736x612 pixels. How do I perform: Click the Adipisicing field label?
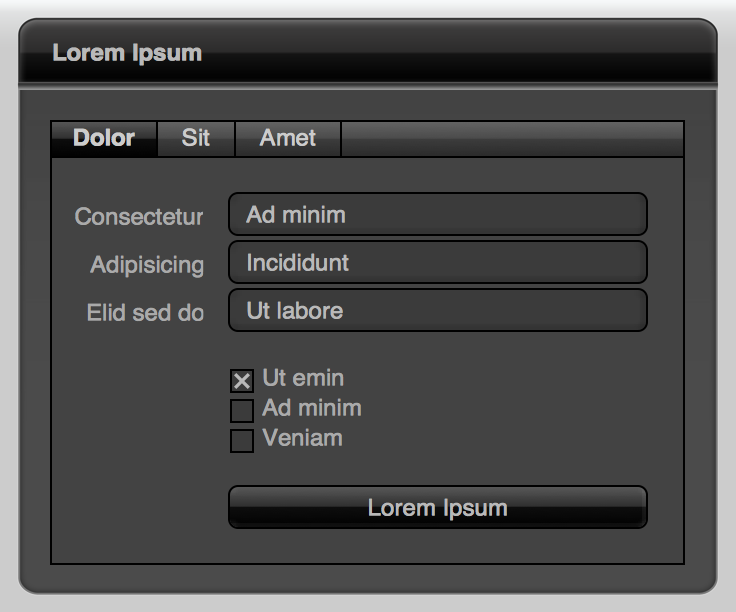(147, 265)
